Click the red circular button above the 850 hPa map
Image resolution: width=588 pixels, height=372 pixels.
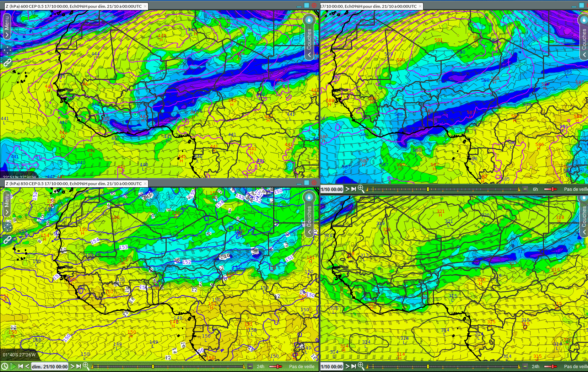314,183
